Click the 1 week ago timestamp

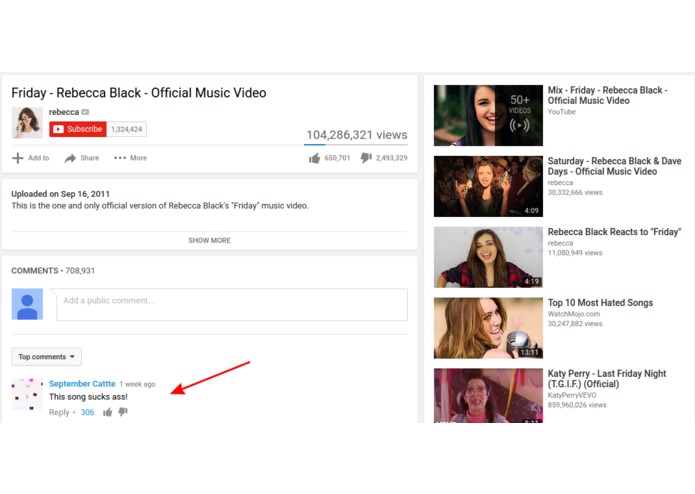click(x=137, y=384)
